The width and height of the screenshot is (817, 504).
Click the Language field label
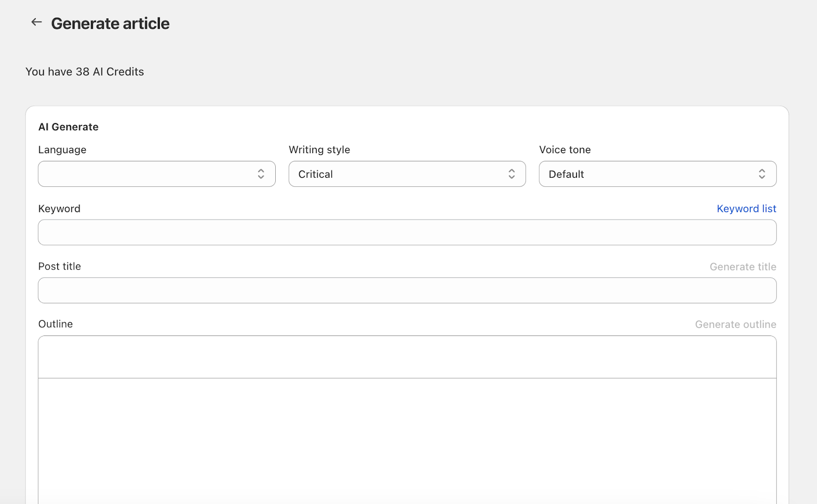pos(62,150)
